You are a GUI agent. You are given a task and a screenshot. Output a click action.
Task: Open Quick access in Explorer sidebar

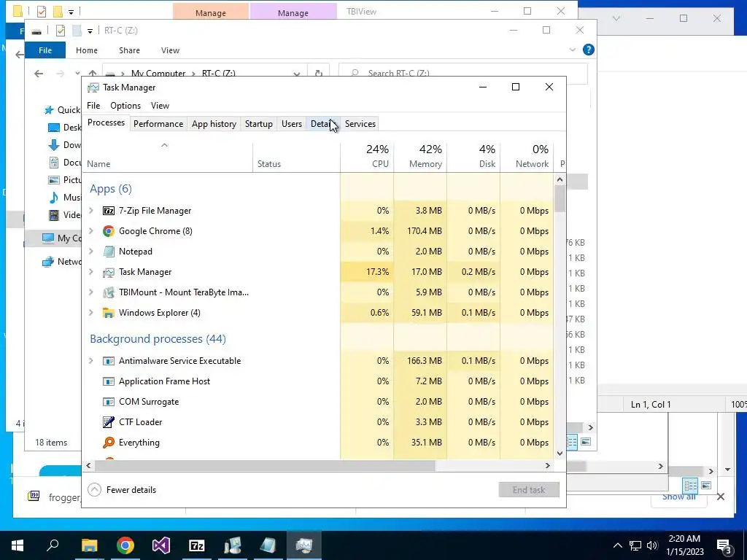click(x=62, y=110)
